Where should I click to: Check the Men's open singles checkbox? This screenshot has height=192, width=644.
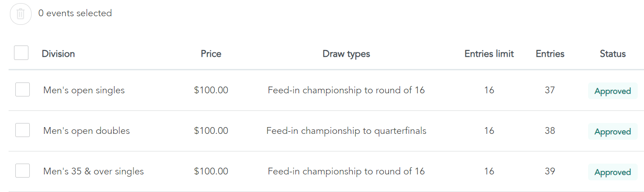(x=23, y=89)
